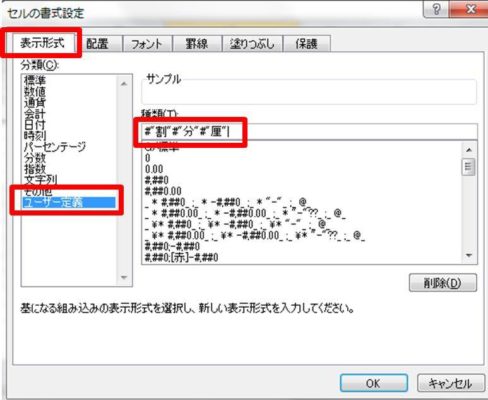This screenshot has width=488, height=400.
Task: Click the OK button
Action: [x=373, y=383]
